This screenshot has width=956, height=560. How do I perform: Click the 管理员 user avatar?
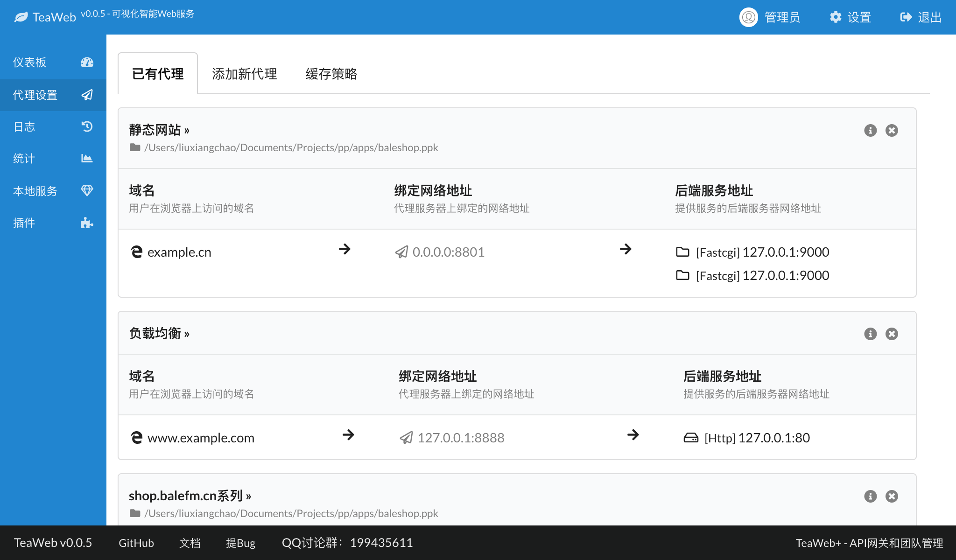[749, 17]
